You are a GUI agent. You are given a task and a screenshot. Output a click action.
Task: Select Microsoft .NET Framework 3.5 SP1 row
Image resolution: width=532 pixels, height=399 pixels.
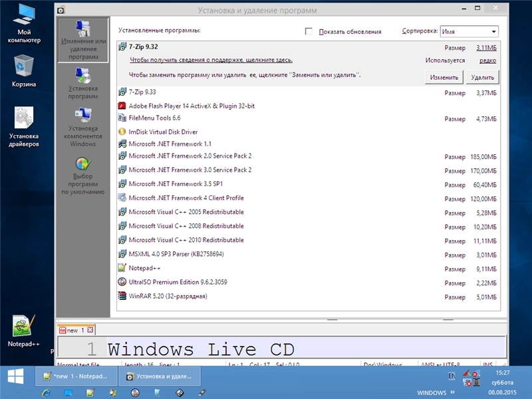(309, 184)
